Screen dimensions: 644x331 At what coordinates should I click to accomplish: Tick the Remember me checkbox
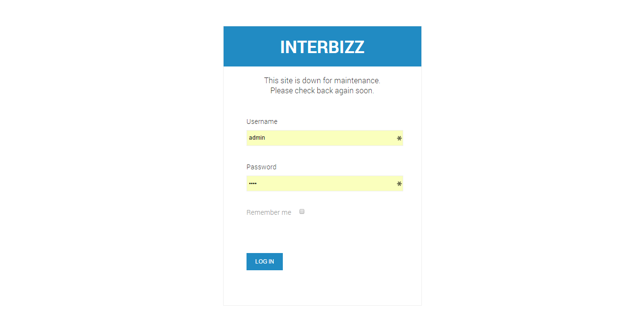click(x=302, y=211)
